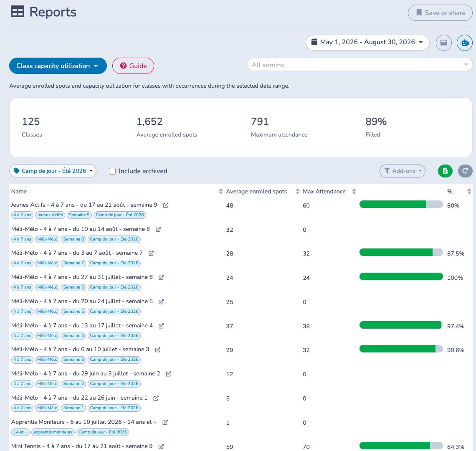Open external link for Mini Tennis semaine 9
Viewport: 476px width, 451px height.
(161, 446)
